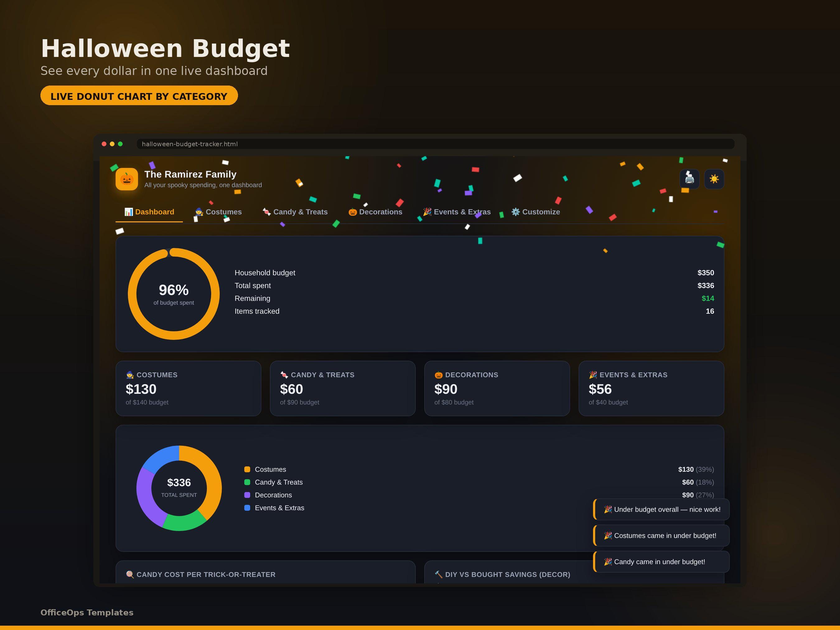The image size is (840, 630).
Task: Switch to the Costumes tab
Action: click(x=218, y=212)
